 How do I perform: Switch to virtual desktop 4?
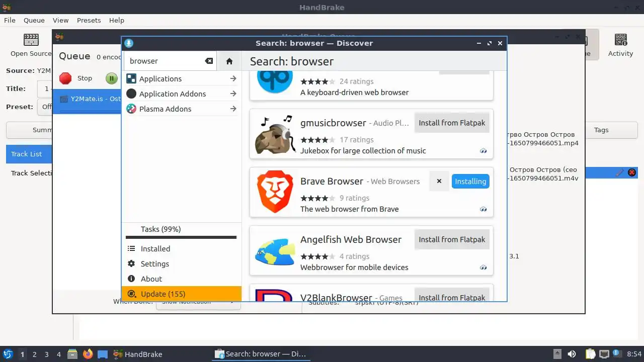(58, 354)
